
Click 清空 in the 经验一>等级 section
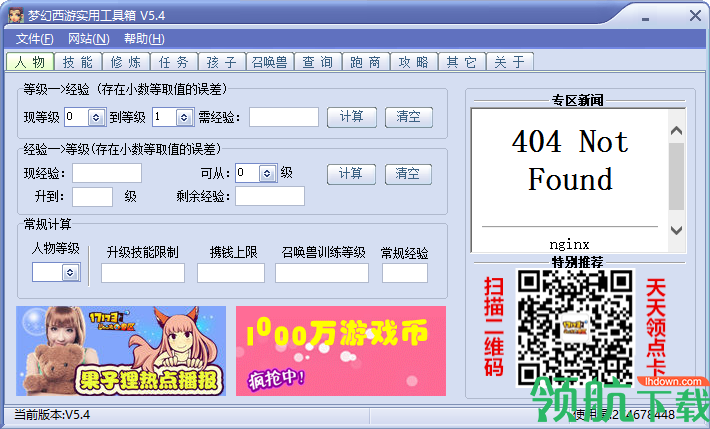408,174
